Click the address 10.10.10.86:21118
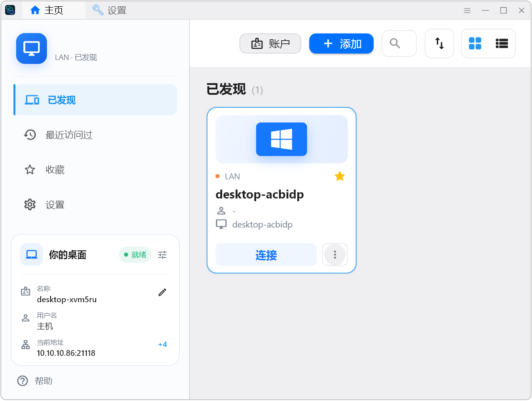Image resolution: width=532 pixels, height=401 pixels. point(66,353)
